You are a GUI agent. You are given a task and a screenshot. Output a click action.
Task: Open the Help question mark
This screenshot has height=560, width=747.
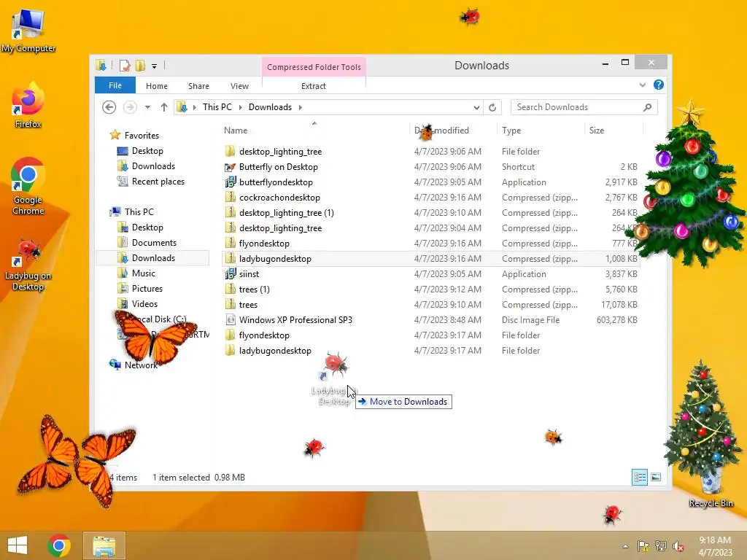pos(659,85)
